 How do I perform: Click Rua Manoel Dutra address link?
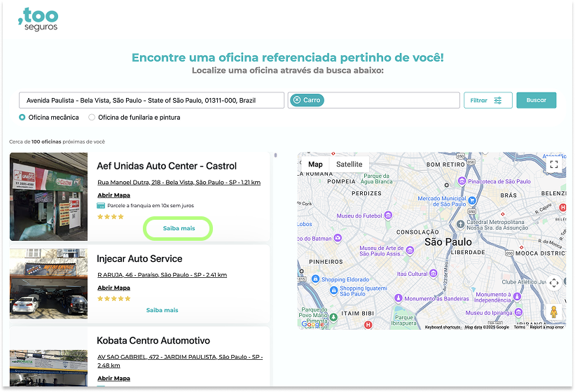179,182
